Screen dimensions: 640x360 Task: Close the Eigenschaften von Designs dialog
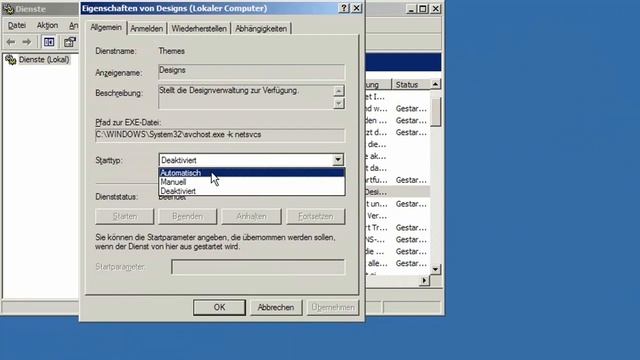(356, 8)
